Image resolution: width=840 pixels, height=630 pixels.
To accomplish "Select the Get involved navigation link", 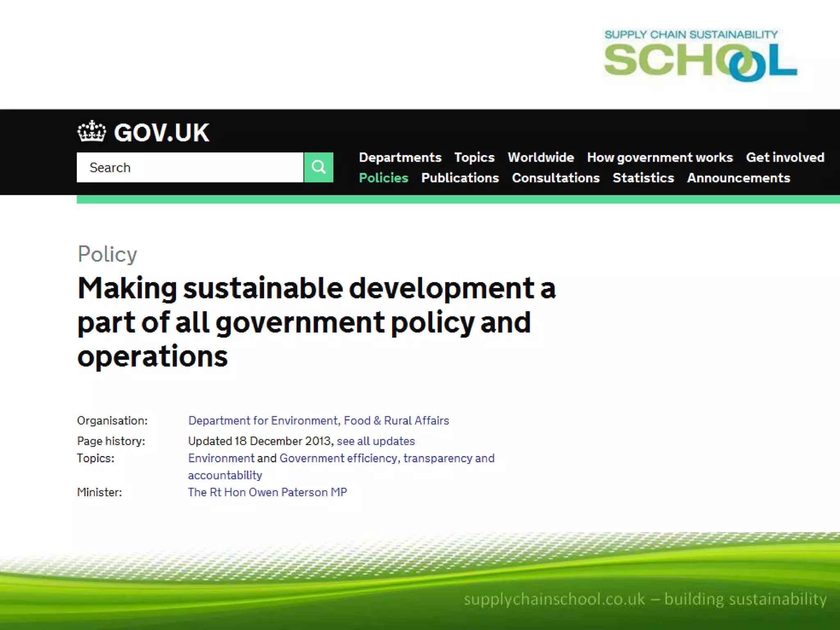I will (x=785, y=157).
